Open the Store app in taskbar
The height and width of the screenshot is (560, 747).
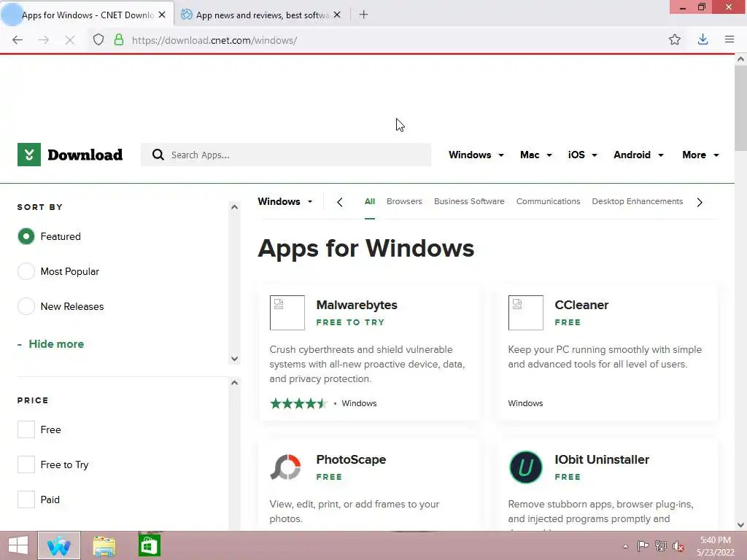[149, 545]
